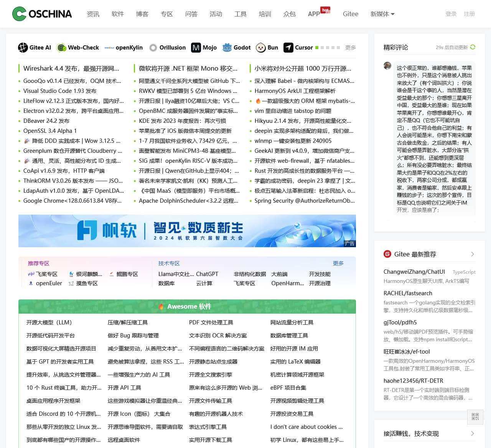The height and width of the screenshot is (448, 491).
Task: Open the Cursor project icon
Action: (x=288, y=48)
